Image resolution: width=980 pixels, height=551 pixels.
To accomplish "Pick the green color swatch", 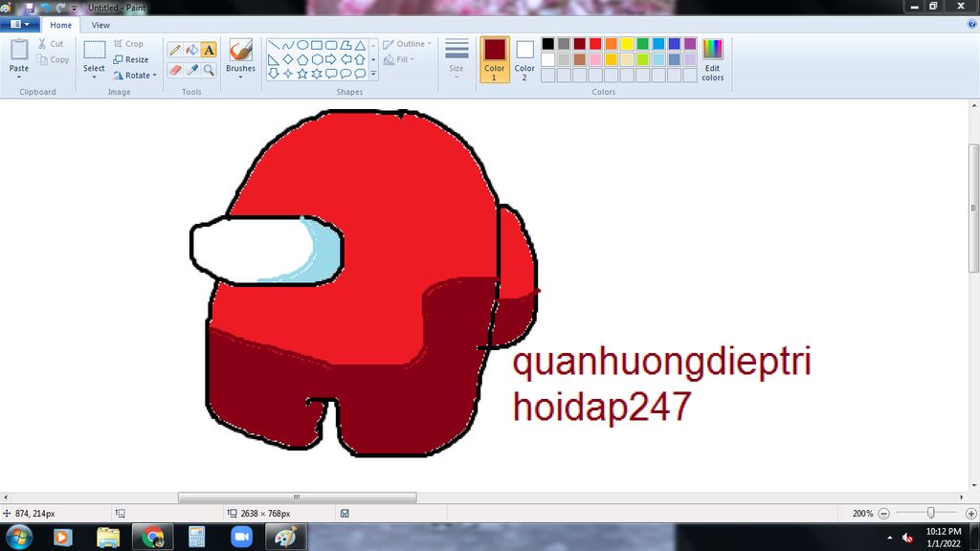I will 642,44.
